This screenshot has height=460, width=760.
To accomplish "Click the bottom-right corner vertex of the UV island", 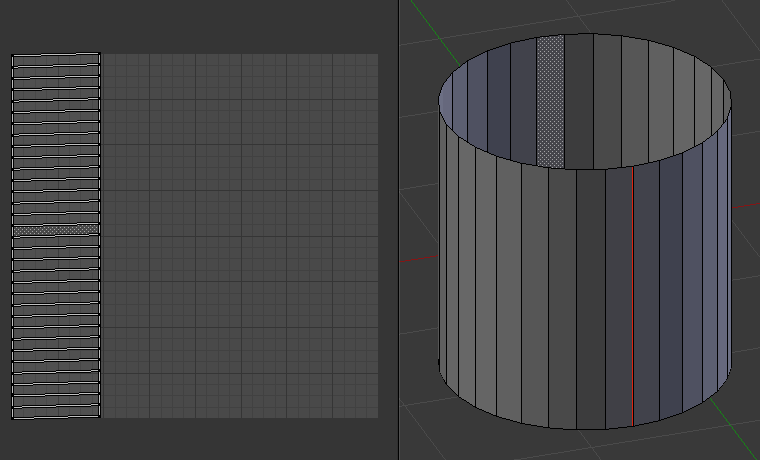I will click(100, 417).
